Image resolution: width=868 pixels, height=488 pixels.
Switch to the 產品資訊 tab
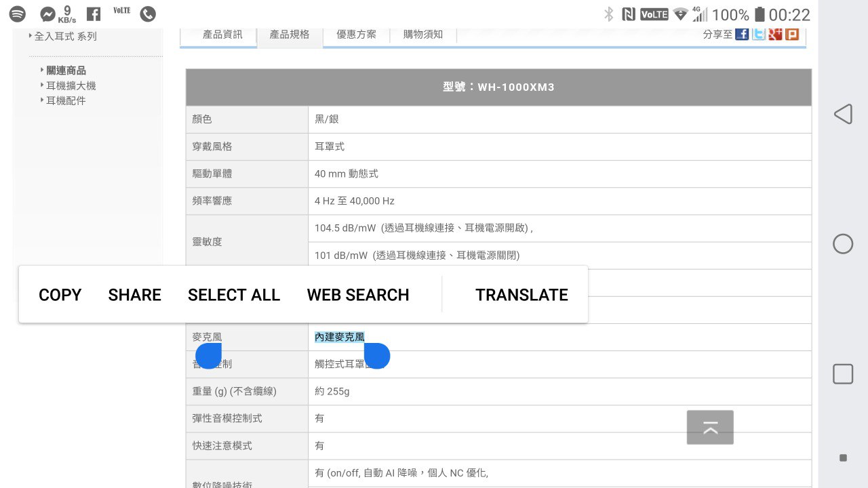[x=222, y=35]
